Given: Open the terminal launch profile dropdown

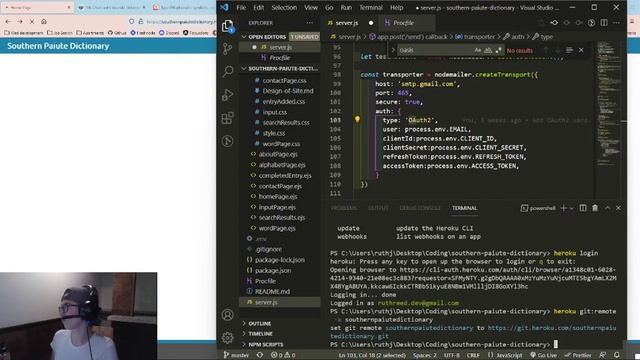Looking at the screenshot, I should click(x=571, y=208).
